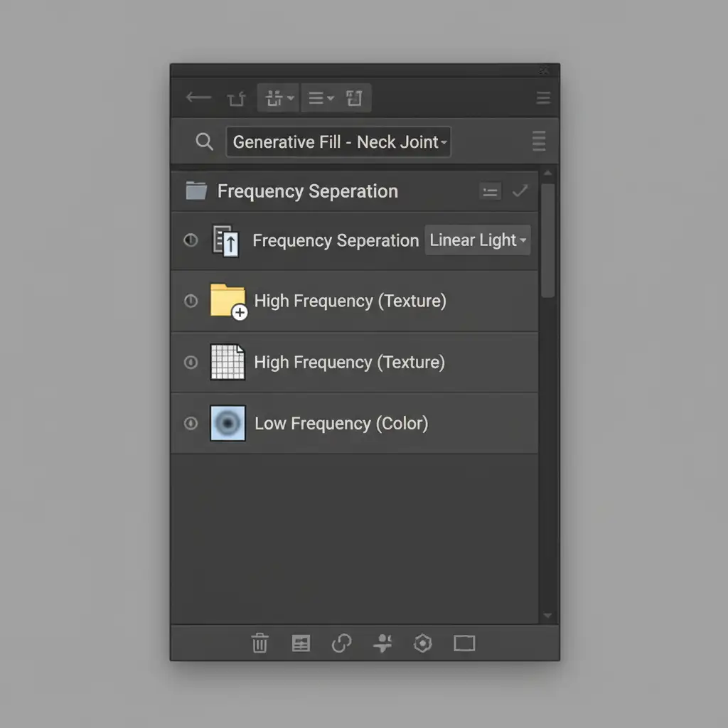Click the magnifying glass search icon
728x728 pixels.
point(204,141)
